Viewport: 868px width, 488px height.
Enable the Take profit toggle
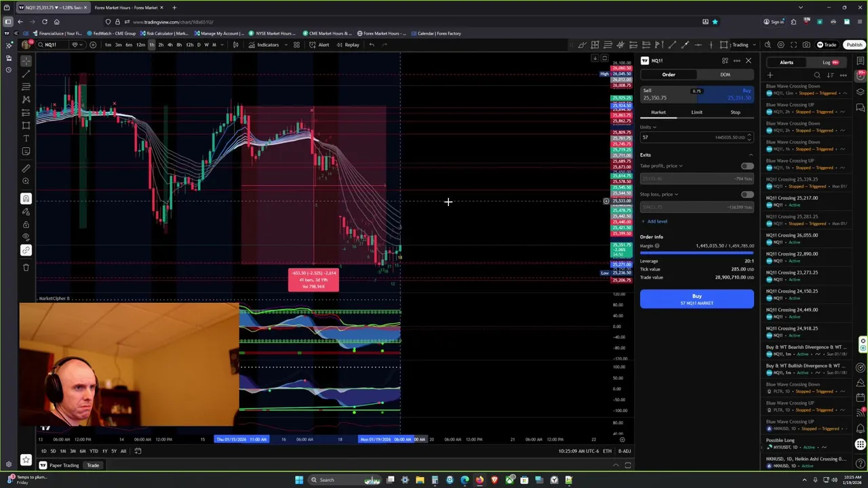(x=747, y=166)
